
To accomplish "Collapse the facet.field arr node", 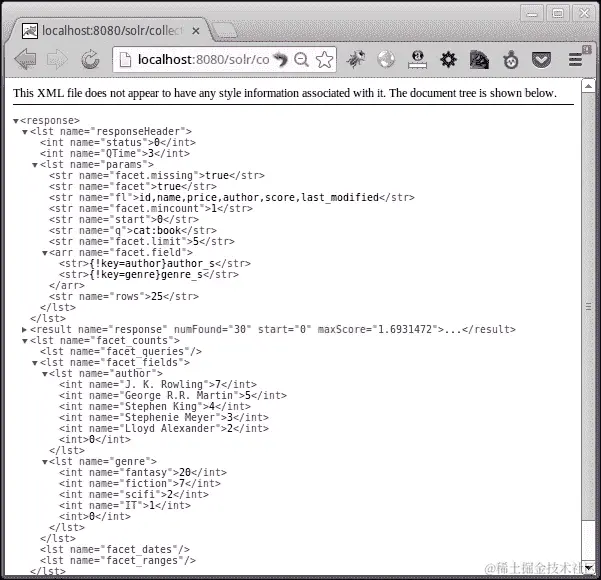I will click(x=44, y=253).
